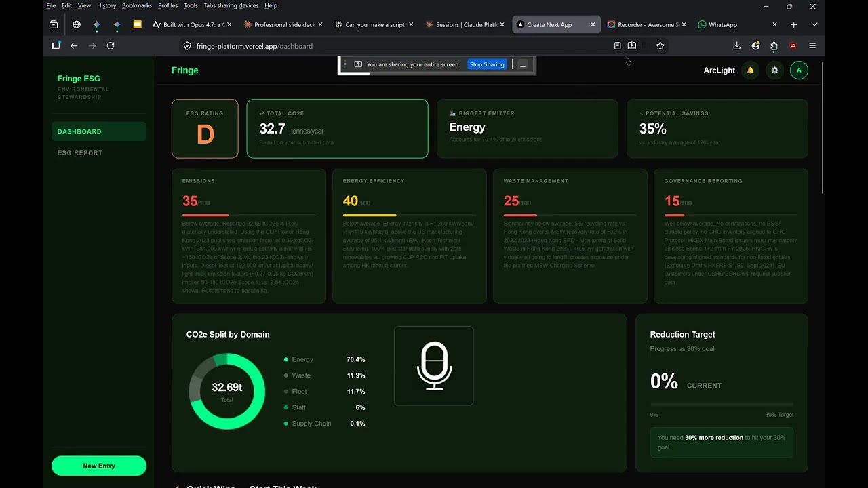The image size is (868, 488).
Task: Open the File menu
Action: (x=51, y=5)
